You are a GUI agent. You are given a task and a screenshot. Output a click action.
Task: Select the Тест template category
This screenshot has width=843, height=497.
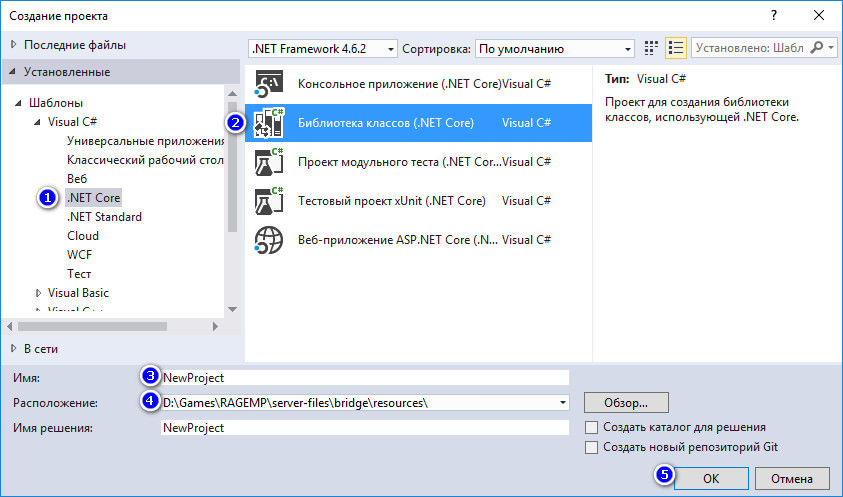(x=79, y=274)
